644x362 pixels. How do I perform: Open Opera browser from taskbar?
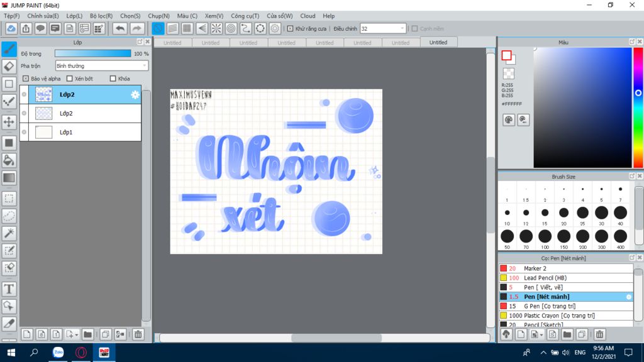[x=81, y=353]
